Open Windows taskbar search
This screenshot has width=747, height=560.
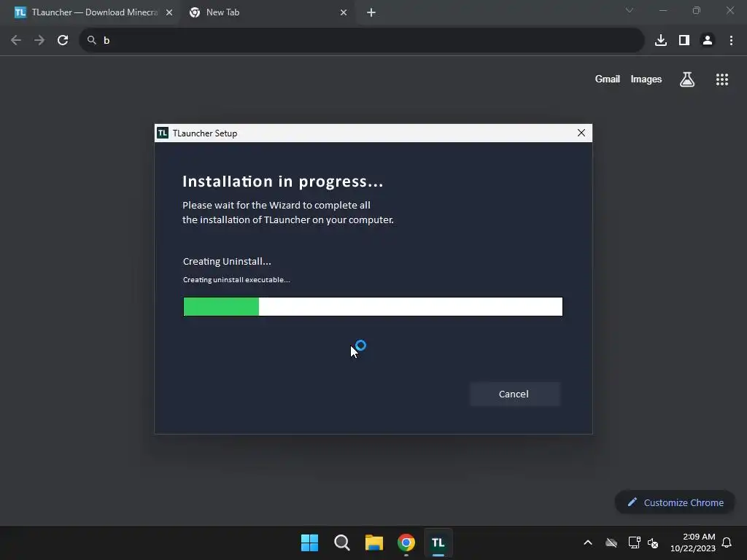(x=342, y=542)
